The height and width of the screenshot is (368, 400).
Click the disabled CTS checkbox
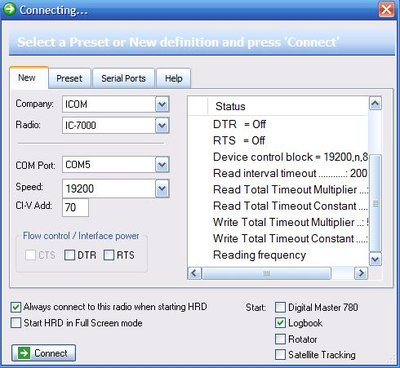(30, 255)
